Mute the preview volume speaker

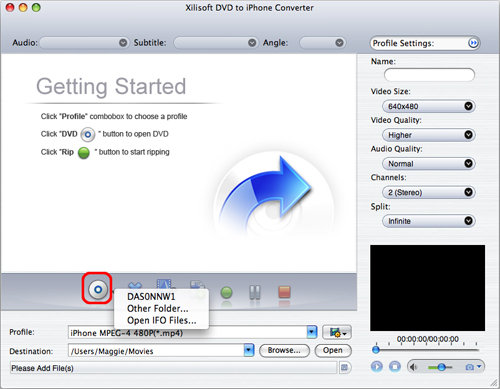pos(414,367)
